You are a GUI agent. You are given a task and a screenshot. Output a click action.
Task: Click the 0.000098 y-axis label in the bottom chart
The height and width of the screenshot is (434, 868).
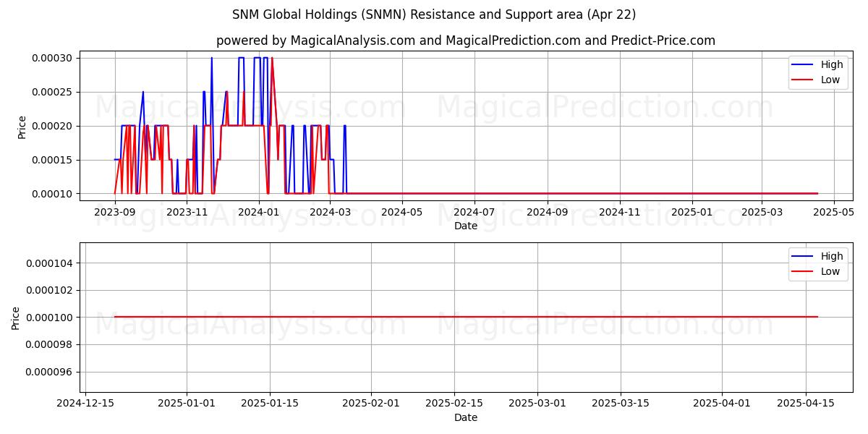48,344
